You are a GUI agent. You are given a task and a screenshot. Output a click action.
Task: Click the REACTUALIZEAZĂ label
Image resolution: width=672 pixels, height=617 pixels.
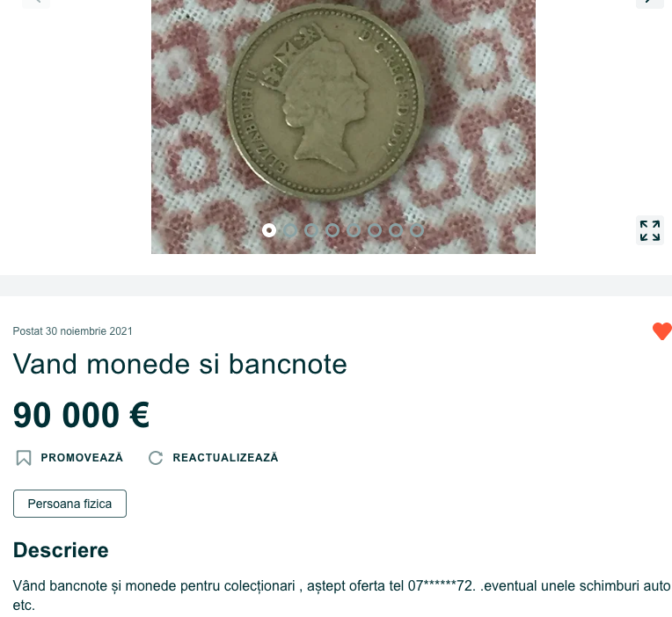click(225, 458)
